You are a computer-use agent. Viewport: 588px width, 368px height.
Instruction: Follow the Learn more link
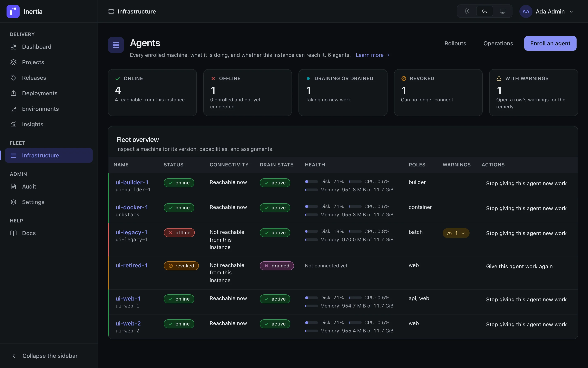point(372,55)
